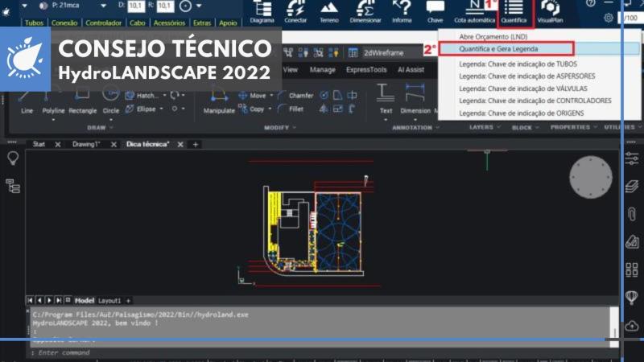Click the Ellipse tool
Viewport: 644px width, 362px height.
[141, 109]
